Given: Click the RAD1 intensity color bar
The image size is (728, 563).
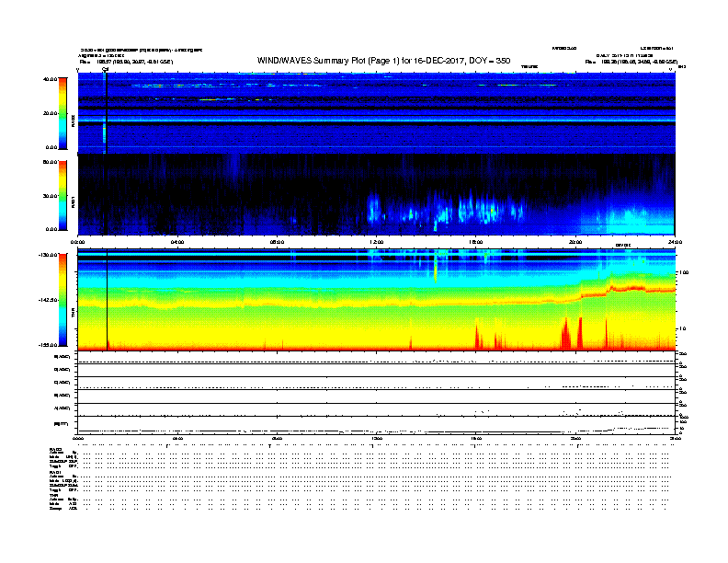Looking at the screenshot, I should [63, 196].
